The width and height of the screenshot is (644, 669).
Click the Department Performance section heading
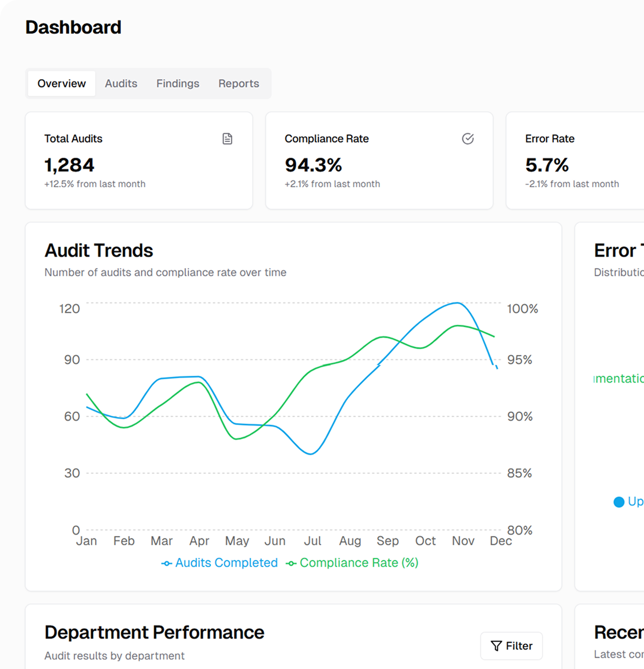pos(154,632)
